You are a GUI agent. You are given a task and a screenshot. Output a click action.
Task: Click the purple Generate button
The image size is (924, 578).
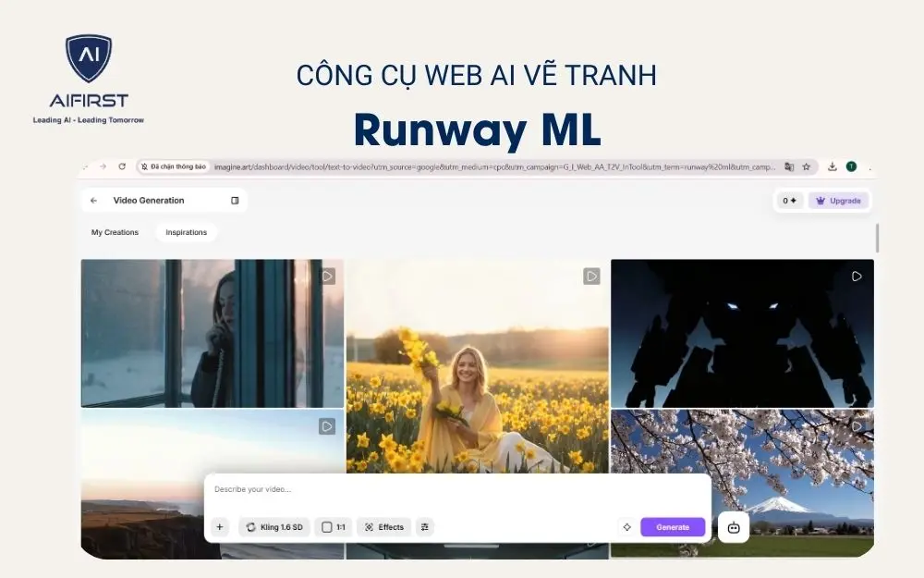[x=673, y=527]
